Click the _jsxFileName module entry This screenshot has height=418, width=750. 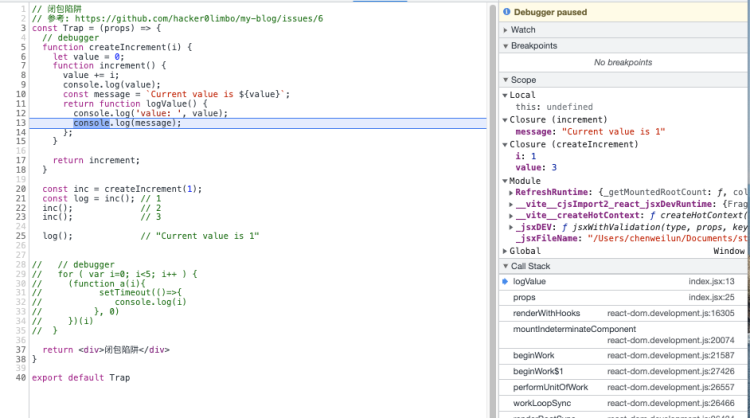[631, 239]
